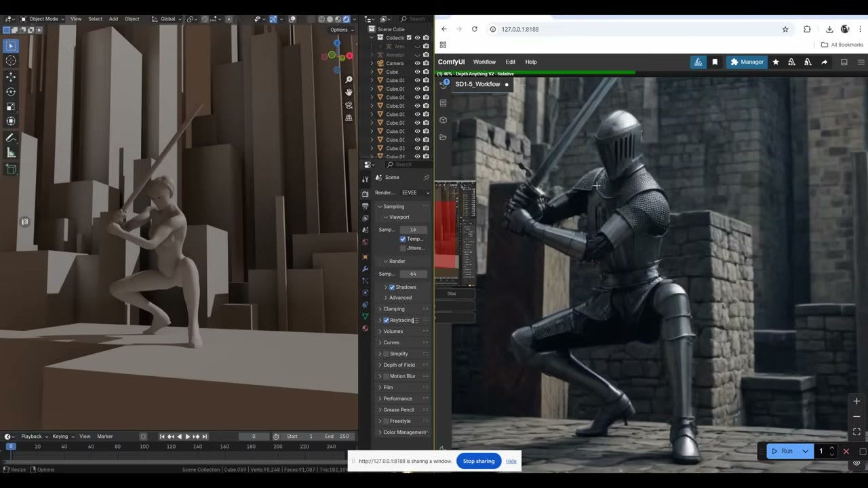Toggle camera view in Blender viewport
The height and width of the screenshot is (488, 868).
(349, 105)
